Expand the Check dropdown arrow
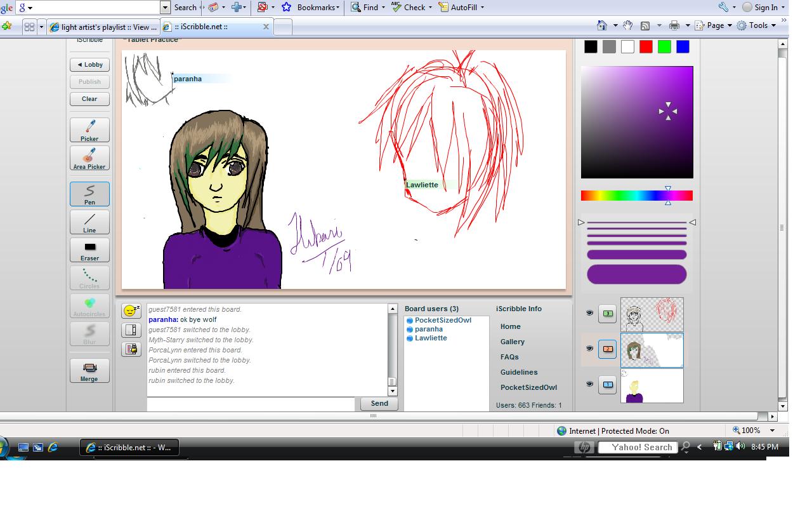The image size is (812, 508). point(430,8)
